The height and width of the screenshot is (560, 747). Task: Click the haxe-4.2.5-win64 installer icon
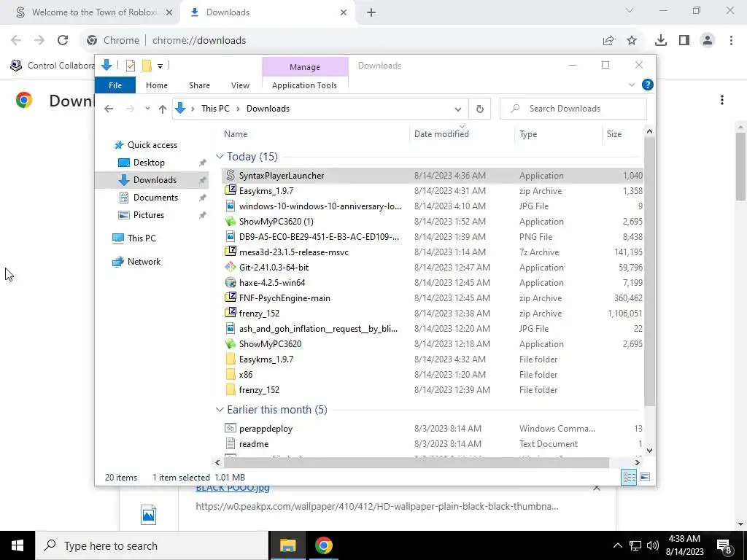click(231, 282)
